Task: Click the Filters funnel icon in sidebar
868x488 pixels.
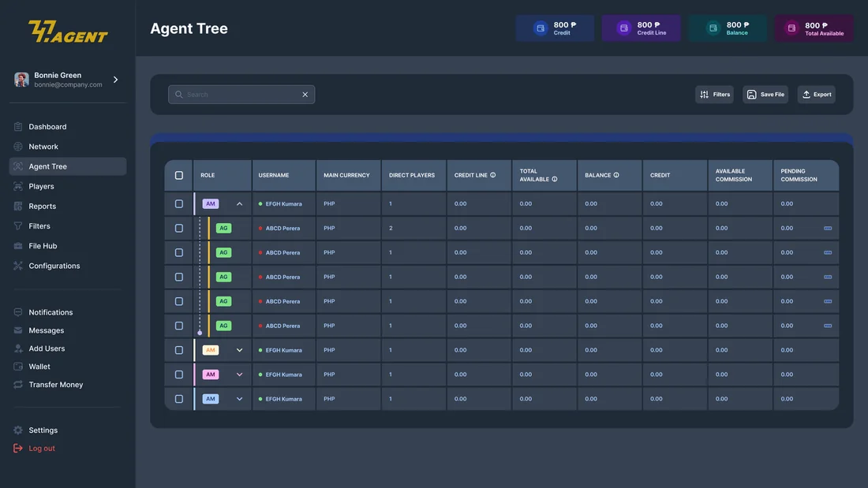Action: point(17,226)
